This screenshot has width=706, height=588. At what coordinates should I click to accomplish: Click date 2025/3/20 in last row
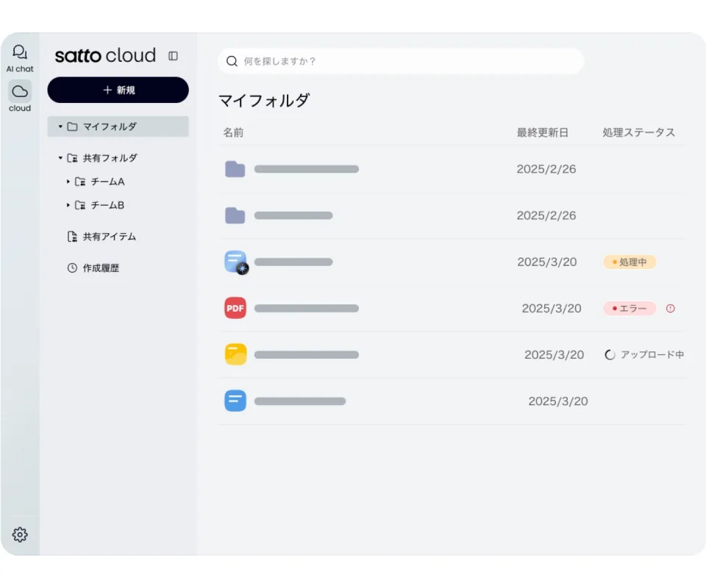point(558,401)
